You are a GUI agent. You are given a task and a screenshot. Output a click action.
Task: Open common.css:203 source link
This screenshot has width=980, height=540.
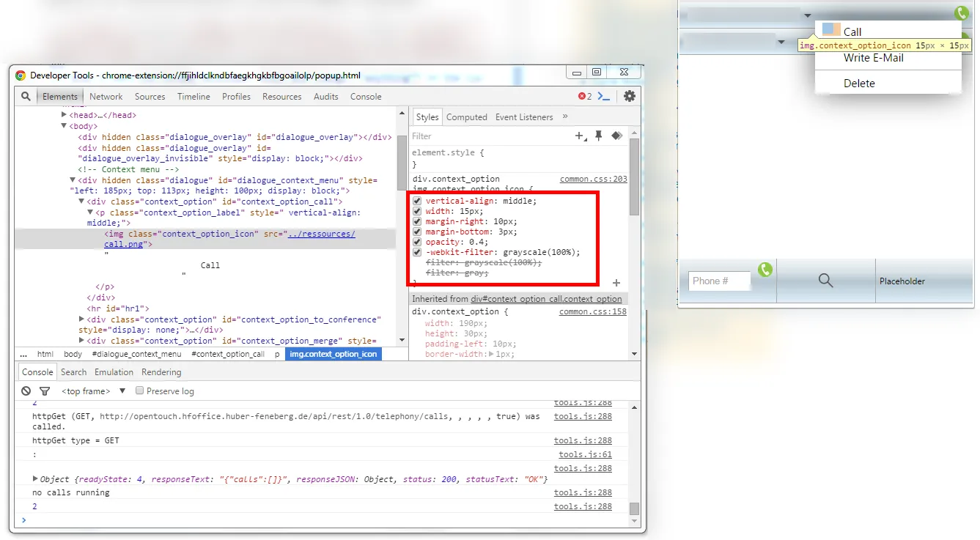point(594,179)
